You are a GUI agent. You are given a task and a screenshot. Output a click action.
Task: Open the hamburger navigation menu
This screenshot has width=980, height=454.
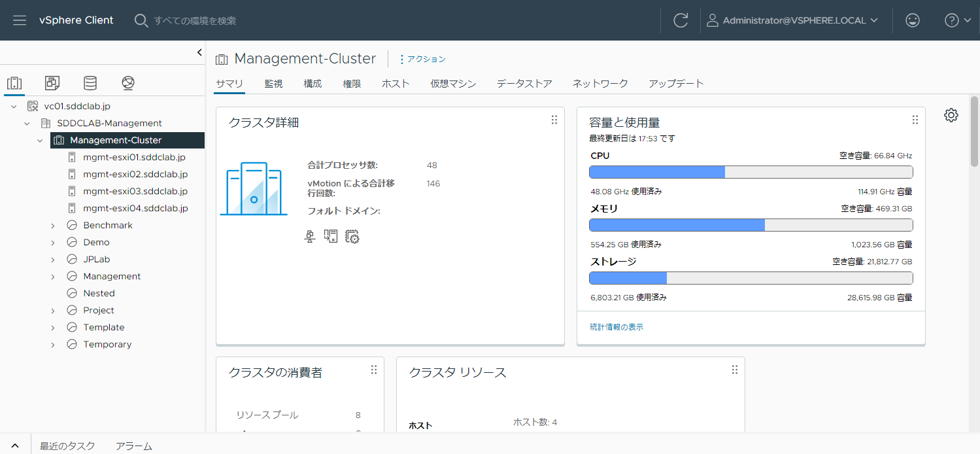(20, 20)
